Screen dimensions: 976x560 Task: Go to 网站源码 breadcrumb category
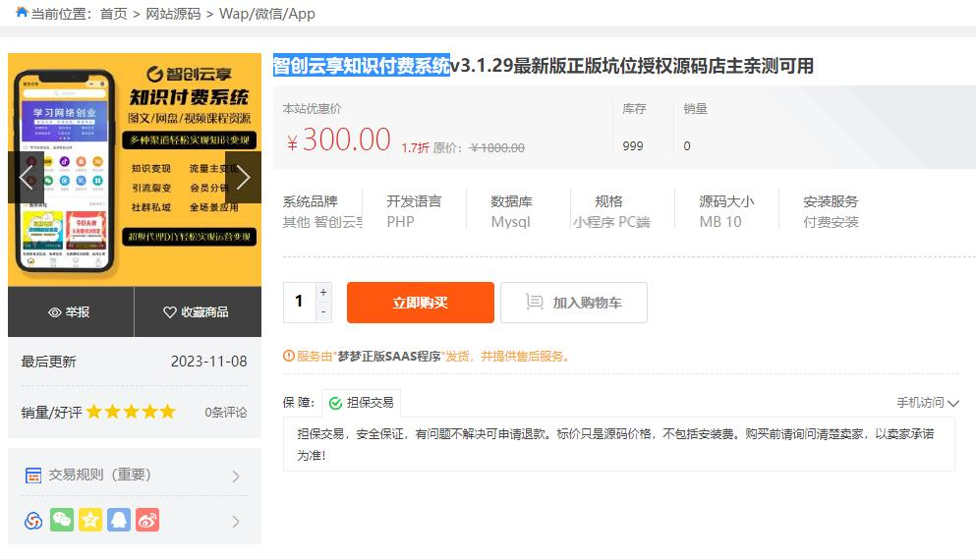click(173, 14)
